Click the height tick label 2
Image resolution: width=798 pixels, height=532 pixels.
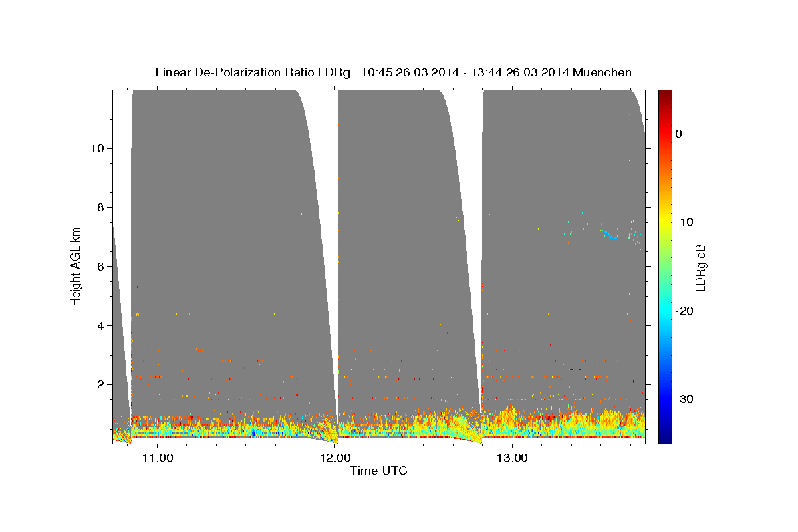[102, 384]
